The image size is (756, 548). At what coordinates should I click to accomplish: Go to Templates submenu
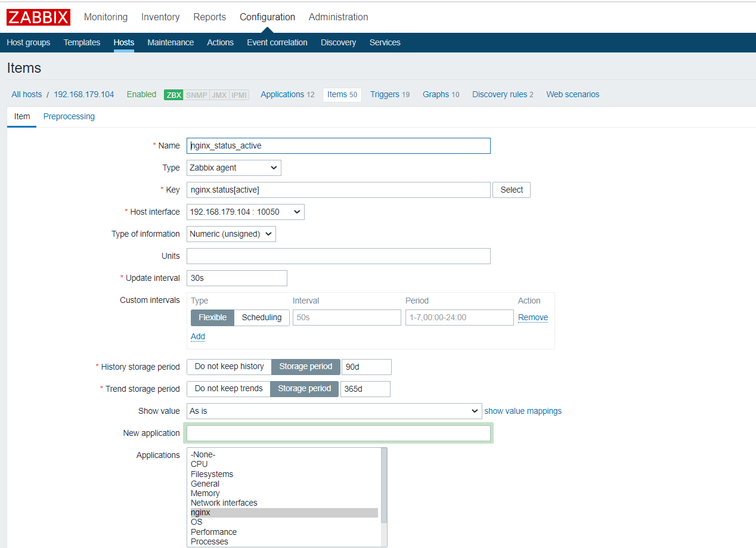(82, 42)
